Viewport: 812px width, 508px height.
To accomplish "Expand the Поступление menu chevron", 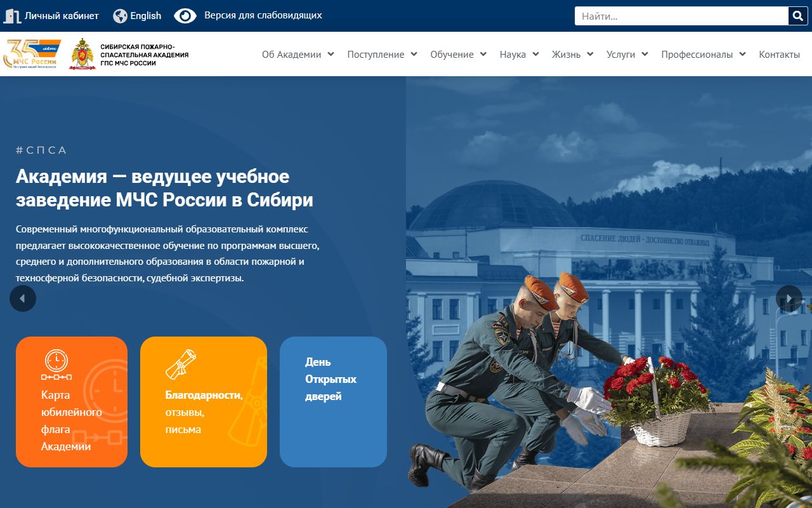I will (414, 55).
